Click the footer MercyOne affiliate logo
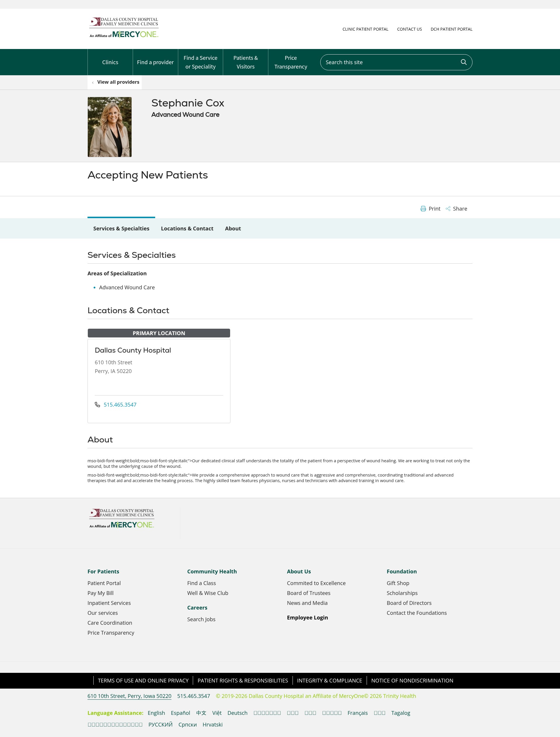The width and height of the screenshot is (560, 737). [x=122, y=518]
